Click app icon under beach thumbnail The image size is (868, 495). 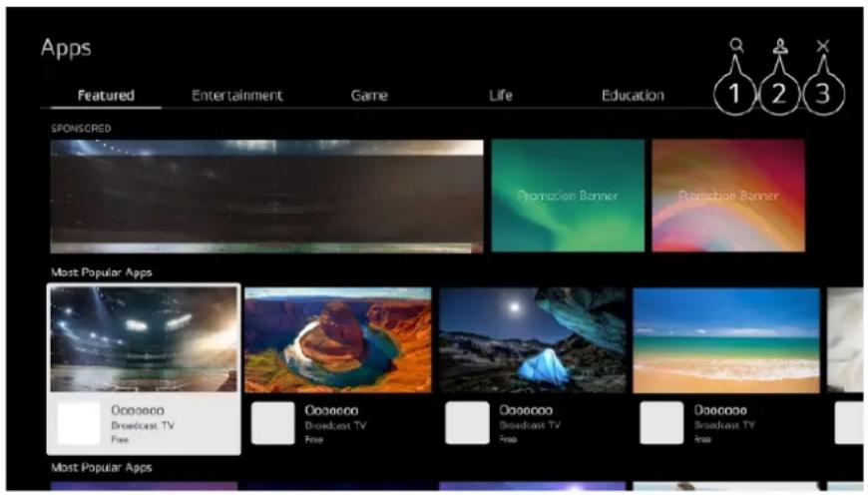[x=661, y=423]
